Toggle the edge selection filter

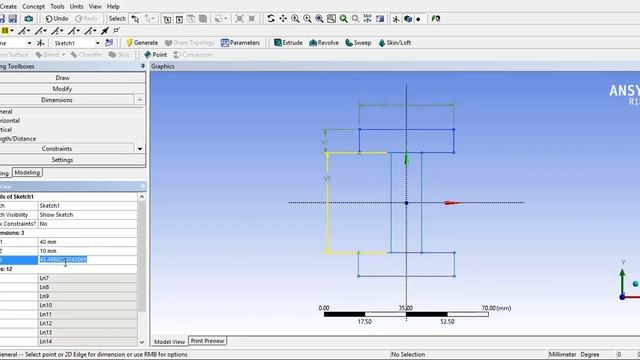coord(179,19)
